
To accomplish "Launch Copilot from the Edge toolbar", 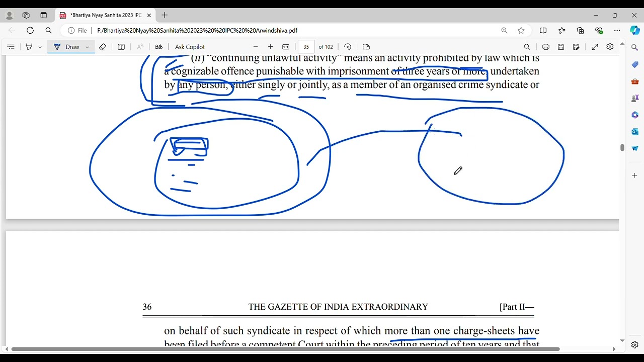I will click(635, 30).
